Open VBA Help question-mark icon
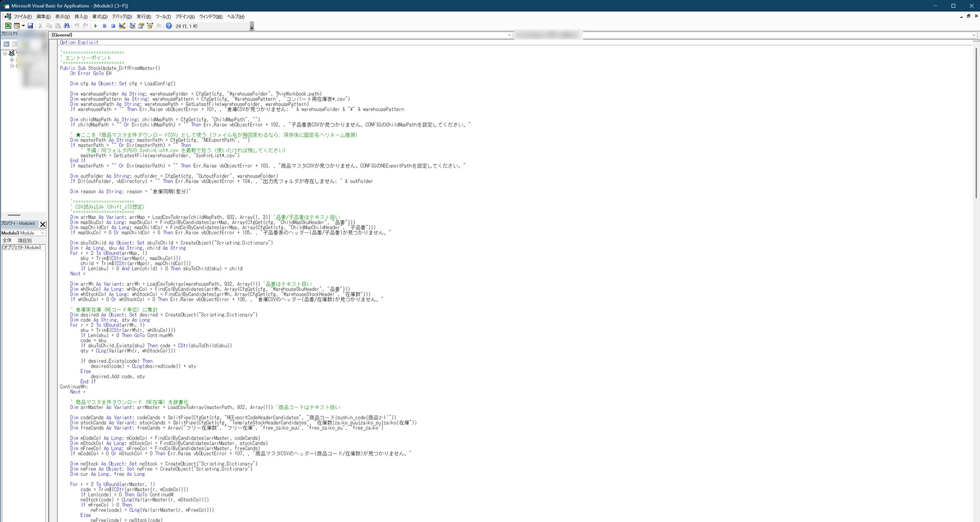This screenshot has width=980, height=522. click(x=168, y=26)
